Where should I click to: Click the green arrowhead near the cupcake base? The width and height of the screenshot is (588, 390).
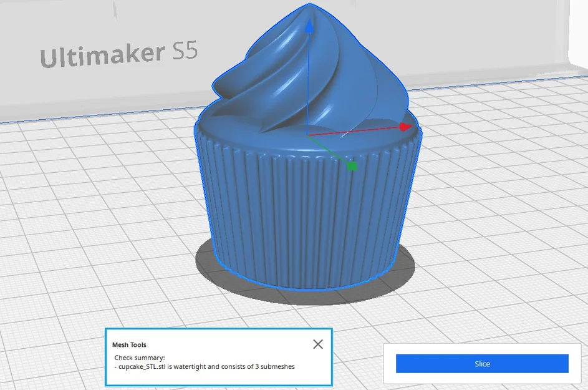pos(353,166)
